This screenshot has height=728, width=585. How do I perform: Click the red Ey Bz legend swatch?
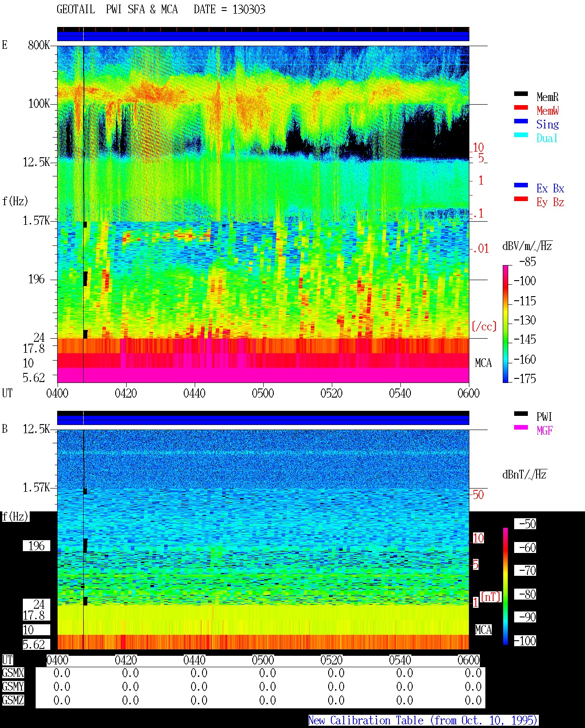click(521, 199)
